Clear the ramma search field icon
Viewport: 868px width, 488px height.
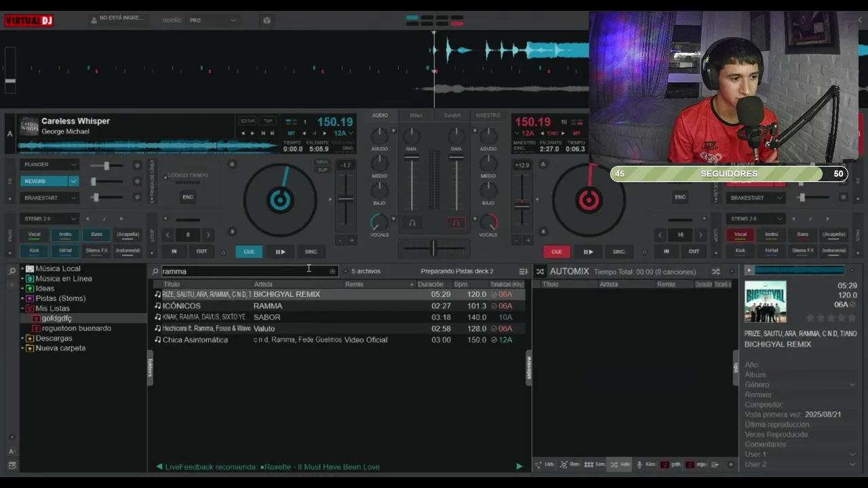(332, 271)
